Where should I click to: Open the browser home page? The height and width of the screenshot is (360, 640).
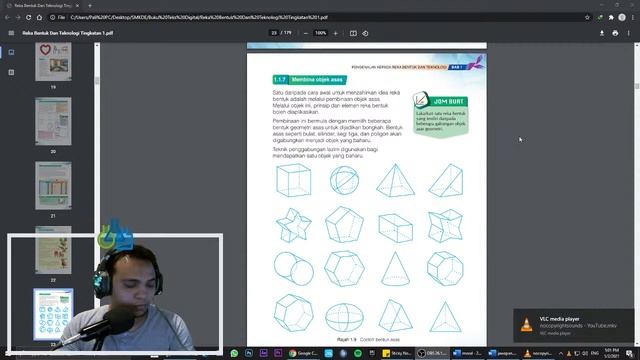(39, 17)
